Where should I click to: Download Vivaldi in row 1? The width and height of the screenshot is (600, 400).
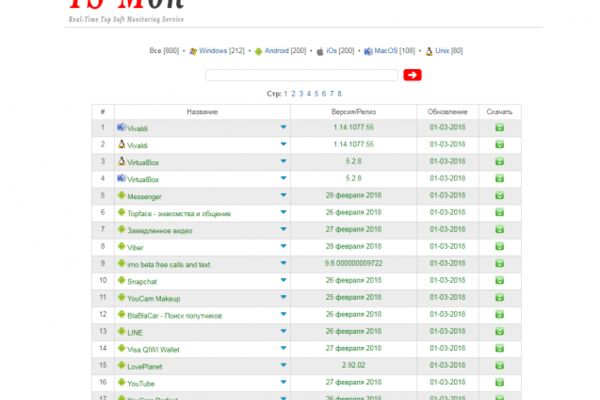(499, 127)
